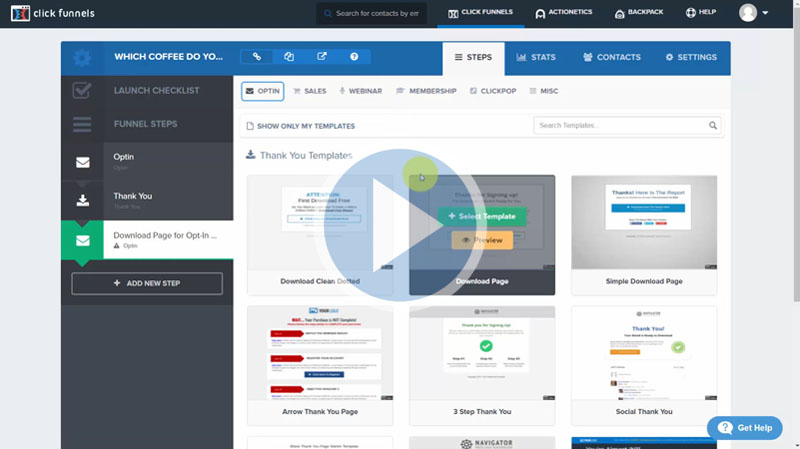
Task: Open the external preview funnel icon
Action: (321, 57)
